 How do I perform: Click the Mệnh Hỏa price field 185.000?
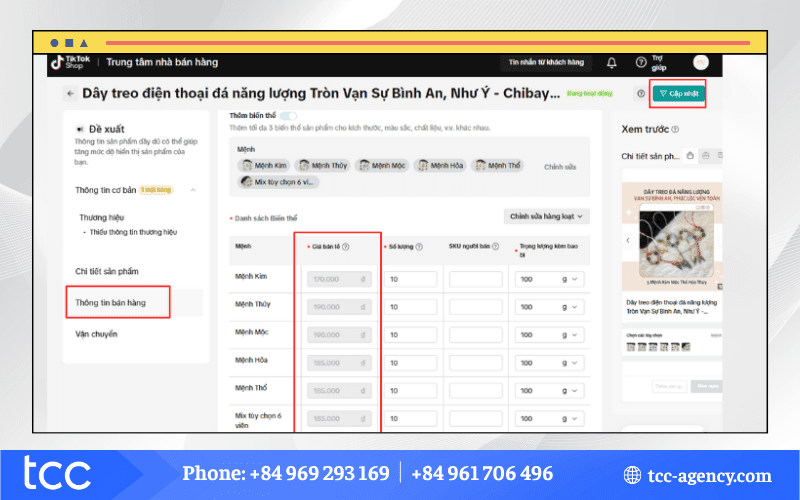[339, 363]
